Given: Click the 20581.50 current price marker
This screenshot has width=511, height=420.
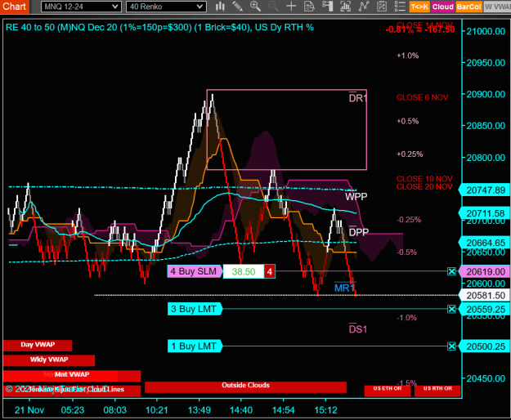Looking at the screenshot, I should [485, 295].
